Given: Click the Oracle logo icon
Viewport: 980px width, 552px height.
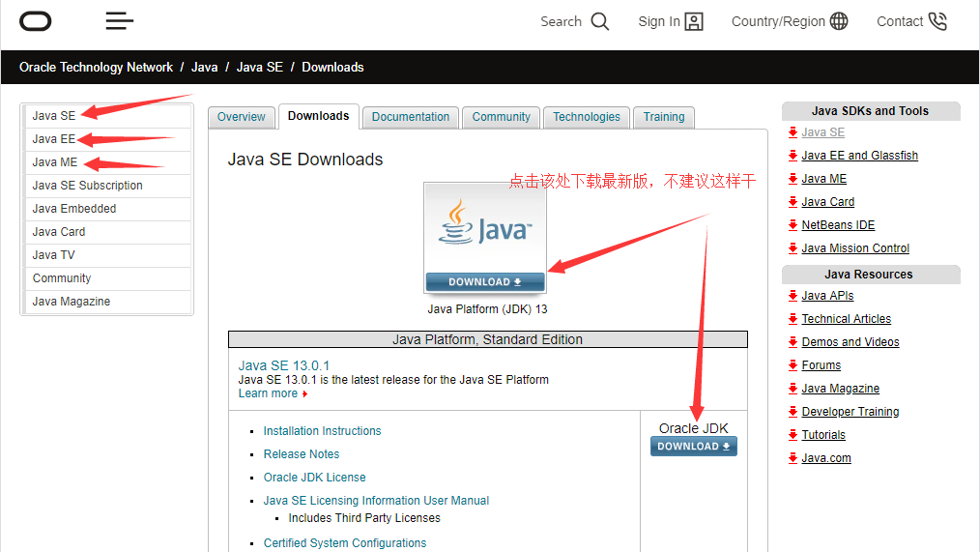Looking at the screenshot, I should (35, 21).
